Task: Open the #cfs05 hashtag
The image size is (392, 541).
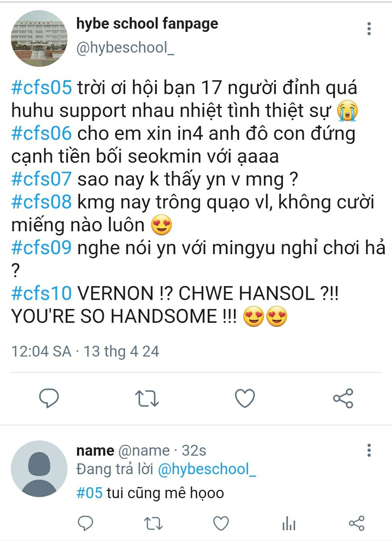Action: coord(41,88)
